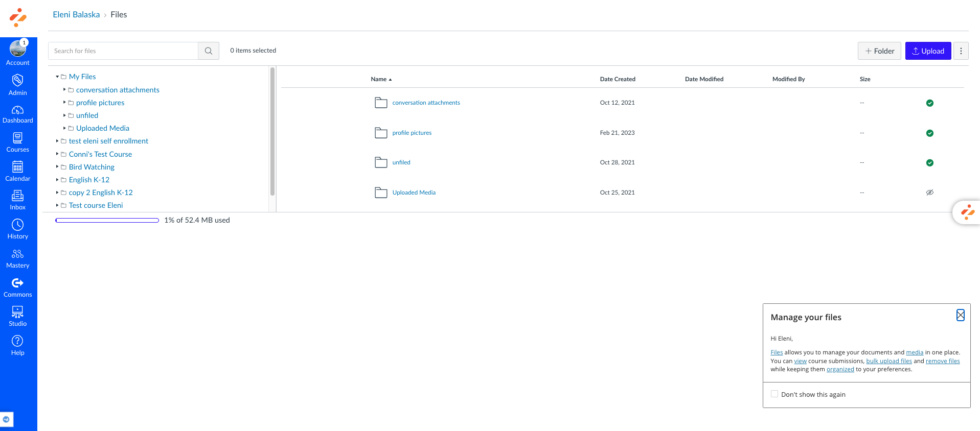The height and width of the screenshot is (431, 980).
Task: Expand profile pictures in the tree
Action: click(x=64, y=102)
